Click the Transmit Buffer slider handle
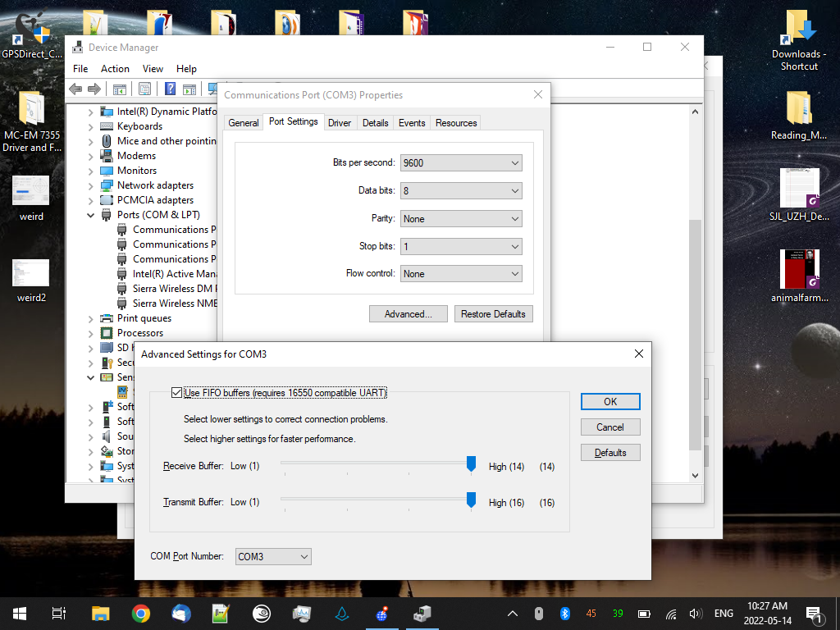The height and width of the screenshot is (630, 840). (471, 500)
